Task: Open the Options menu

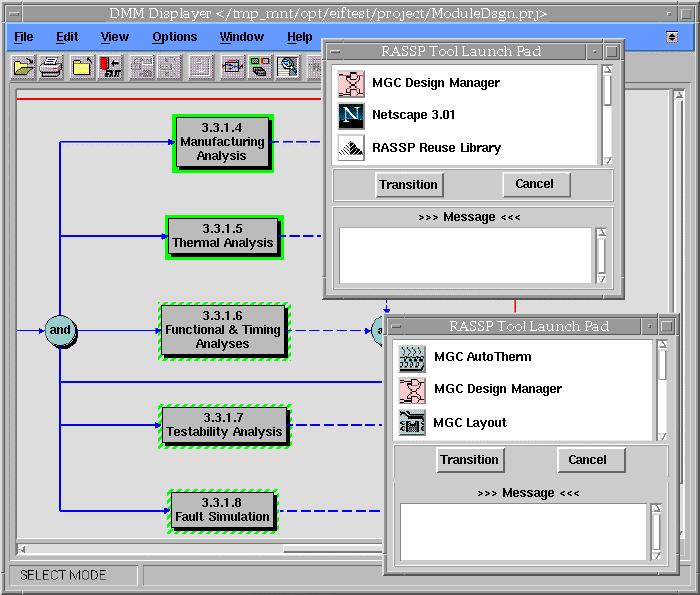Action: [x=175, y=37]
